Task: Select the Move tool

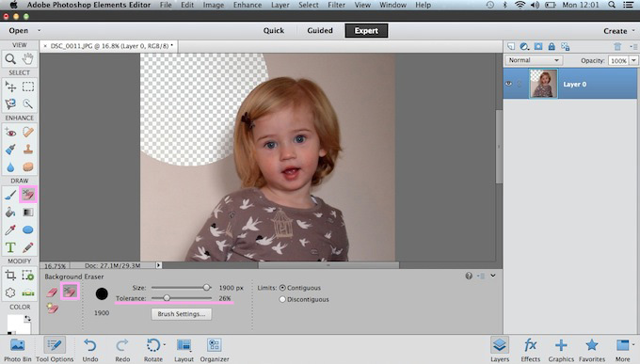Action: pos(10,87)
